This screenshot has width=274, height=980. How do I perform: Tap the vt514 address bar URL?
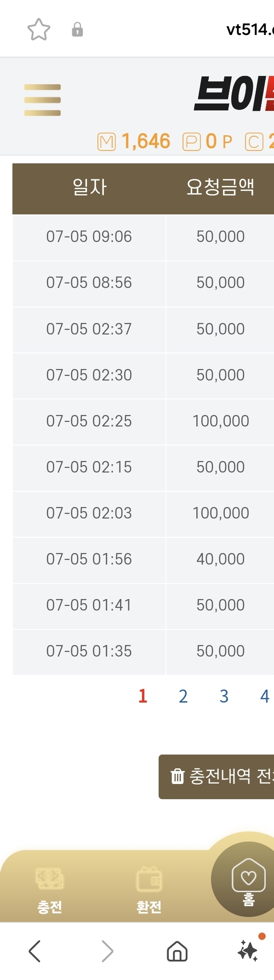[x=250, y=30]
